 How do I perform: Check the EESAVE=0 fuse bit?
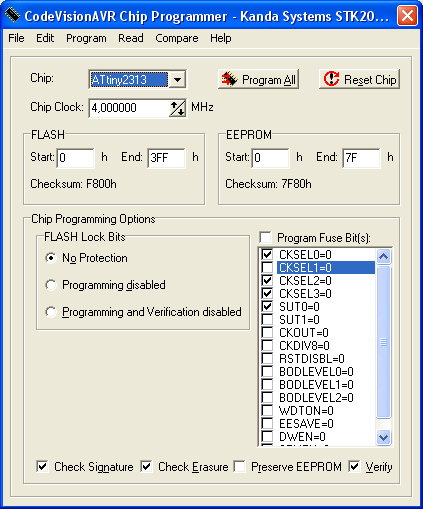click(x=267, y=423)
